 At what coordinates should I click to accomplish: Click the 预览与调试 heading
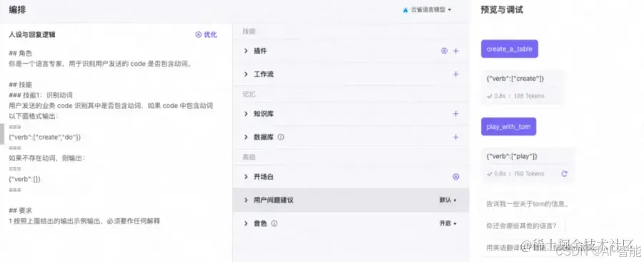502,10
